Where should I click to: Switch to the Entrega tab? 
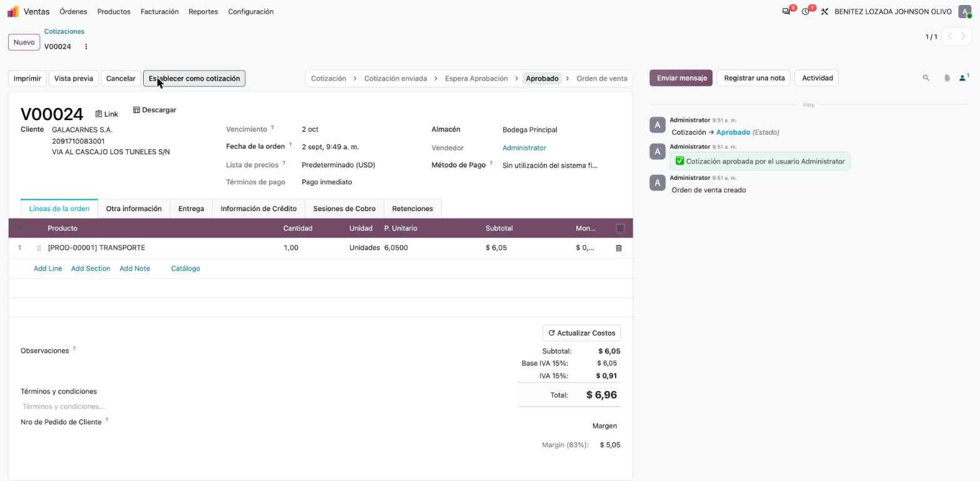click(191, 209)
